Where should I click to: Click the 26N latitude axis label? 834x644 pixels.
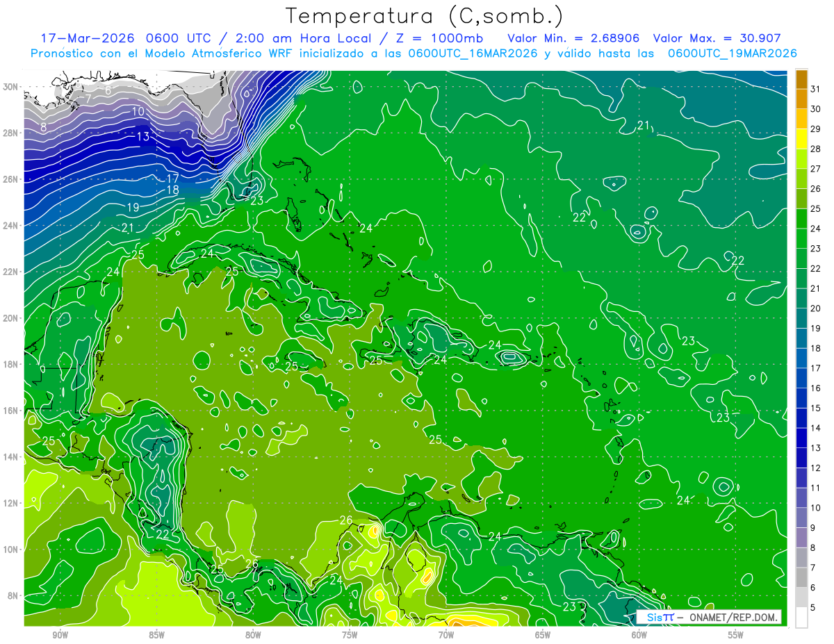tap(11, 179)
